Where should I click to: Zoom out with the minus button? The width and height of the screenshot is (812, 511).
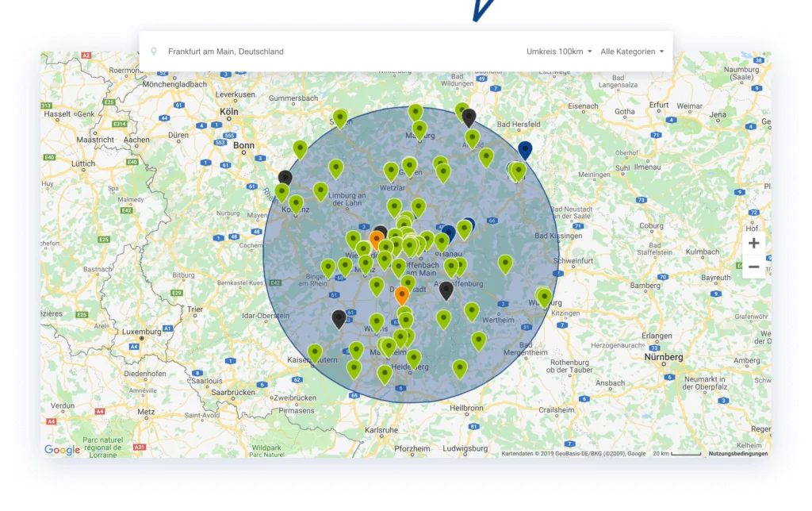(x=753, y=267)
